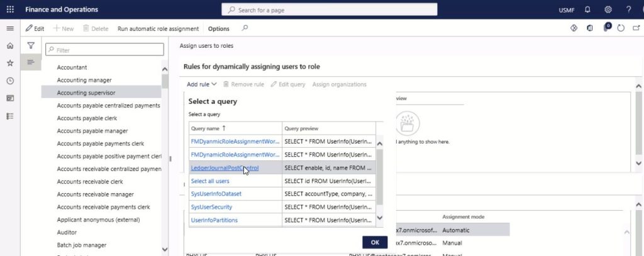644x256 pixels.
Task: Open the notifications bell icon
Action: [x=588, y=10]
